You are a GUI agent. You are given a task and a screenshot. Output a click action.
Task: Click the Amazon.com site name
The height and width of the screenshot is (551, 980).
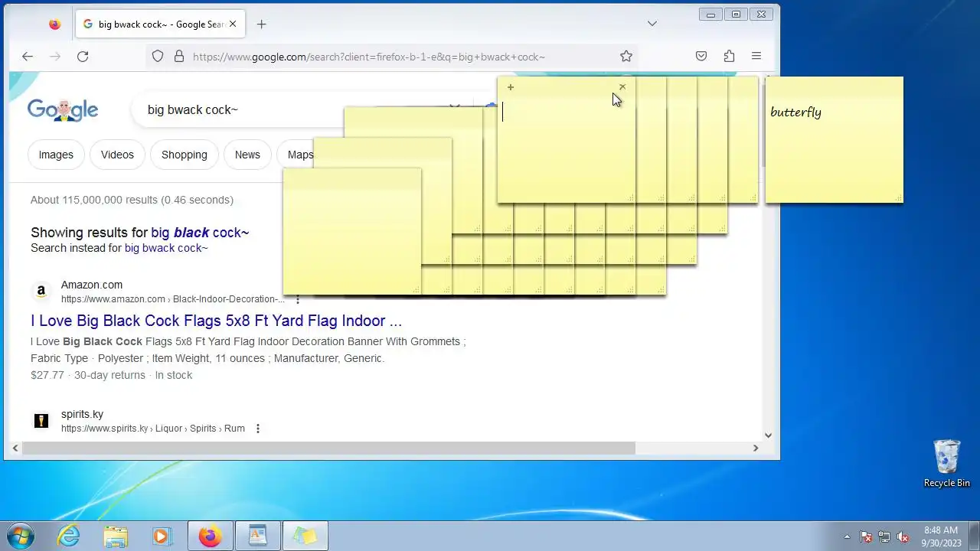[92, 285]
